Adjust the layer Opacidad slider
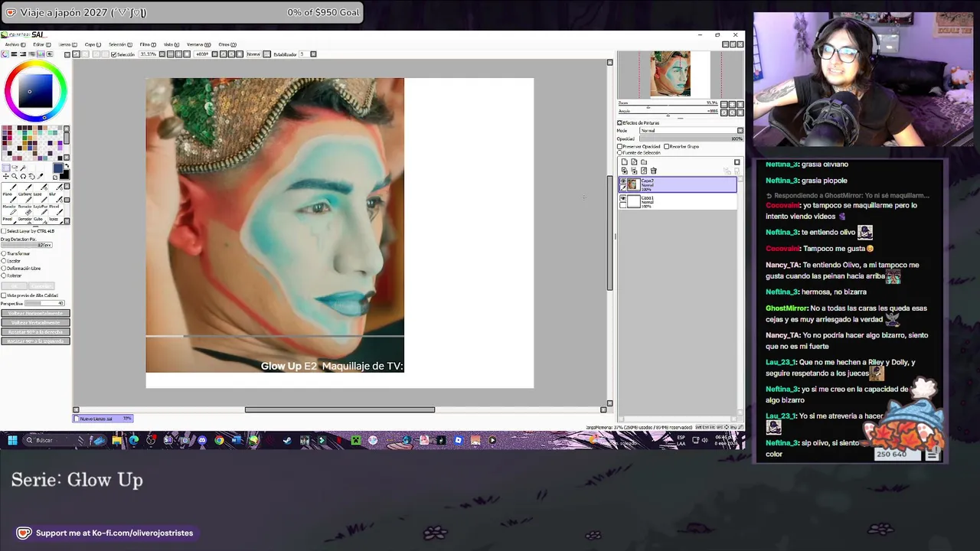The image size is (980, 551). click(691, 139)
